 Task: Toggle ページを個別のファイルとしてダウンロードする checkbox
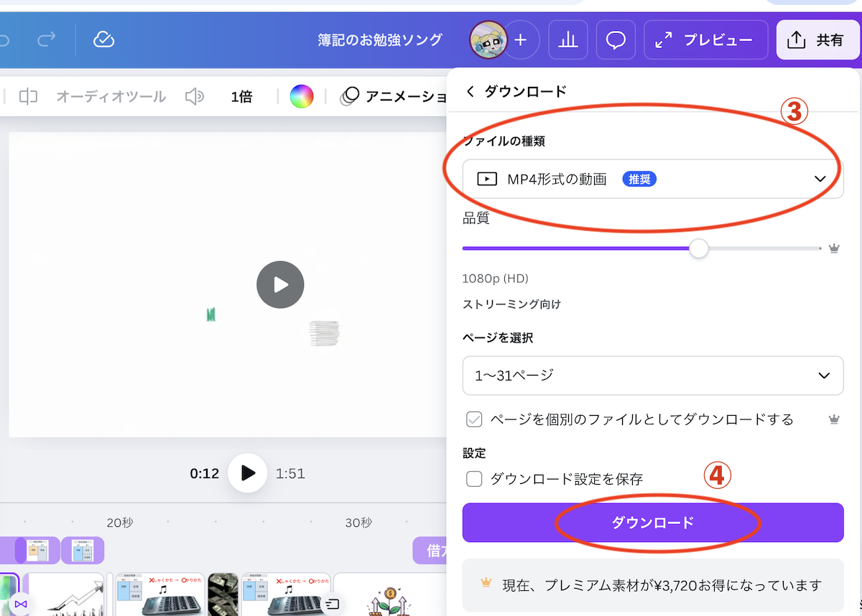click(x=474, y=419)
